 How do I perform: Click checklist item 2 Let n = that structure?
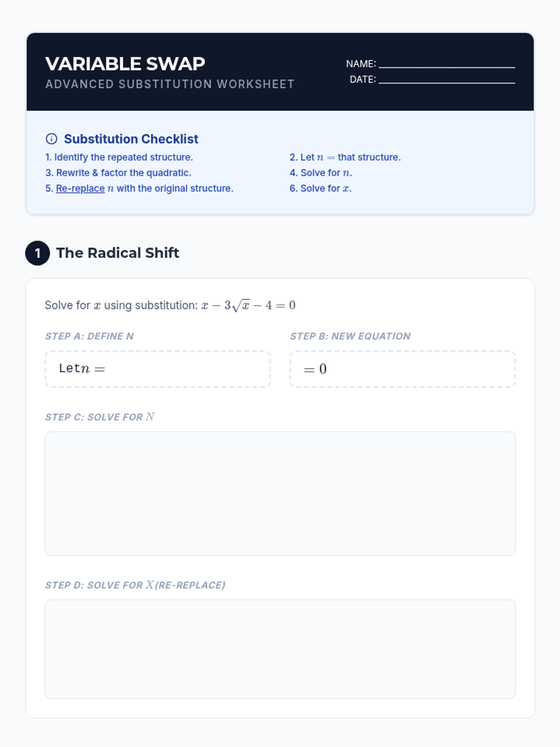[345, 157]
